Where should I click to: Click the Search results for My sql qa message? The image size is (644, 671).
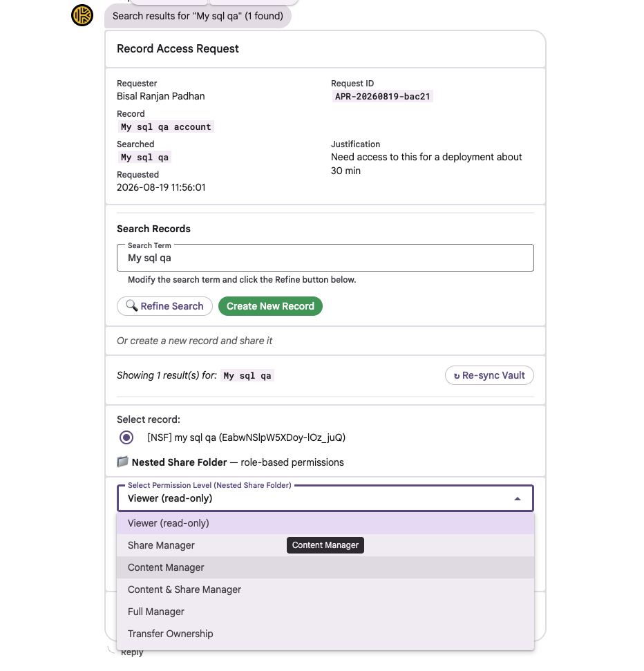198,16
